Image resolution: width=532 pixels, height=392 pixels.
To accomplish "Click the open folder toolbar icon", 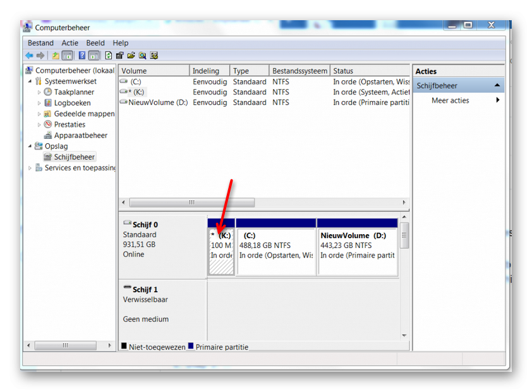I will coord(131,56).
